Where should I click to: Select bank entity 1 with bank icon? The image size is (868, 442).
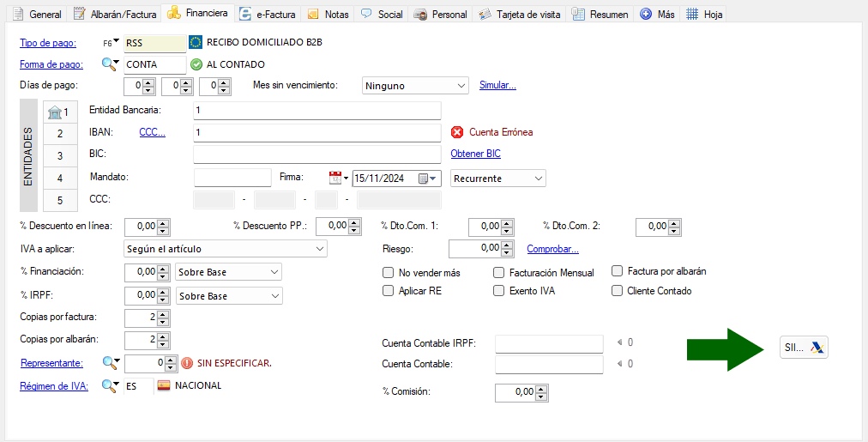pos(59,112)
